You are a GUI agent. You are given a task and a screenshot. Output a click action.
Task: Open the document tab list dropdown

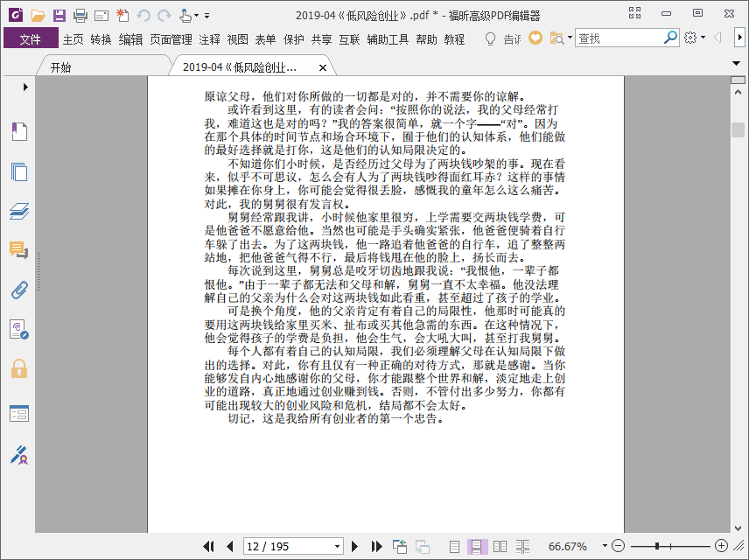[x=736, y=63]
